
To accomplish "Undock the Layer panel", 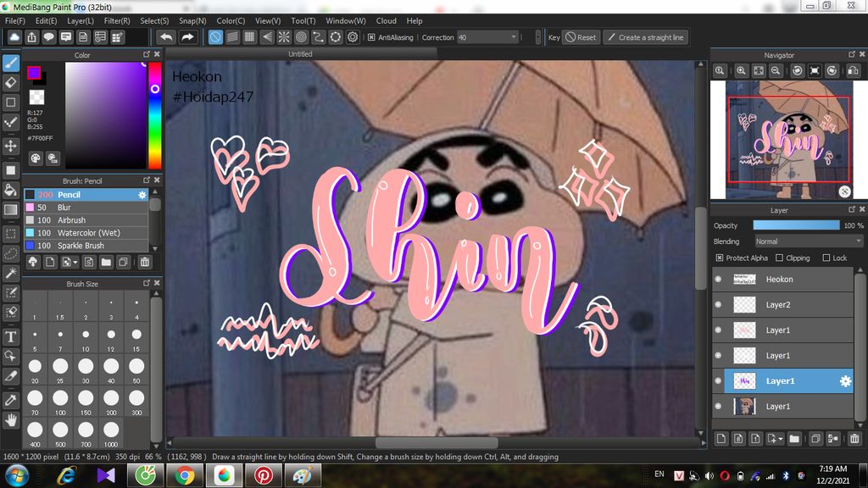I will tap(852, 210).
